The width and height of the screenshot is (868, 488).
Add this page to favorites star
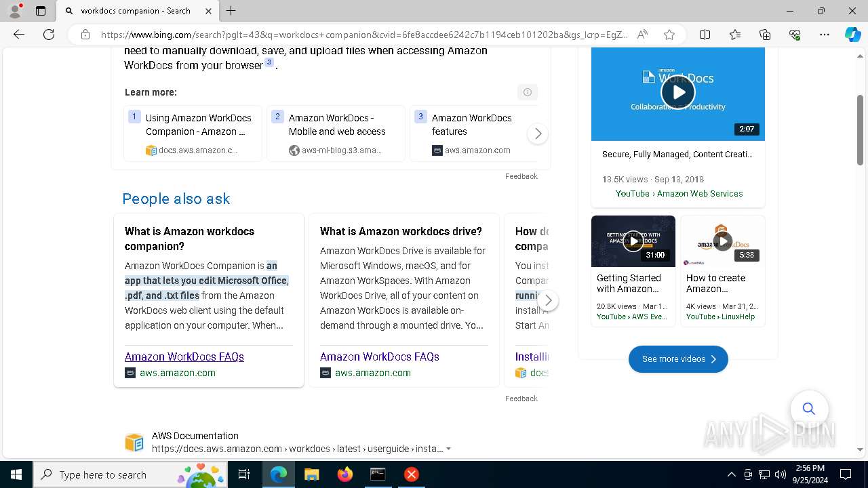tap(669, 35)
